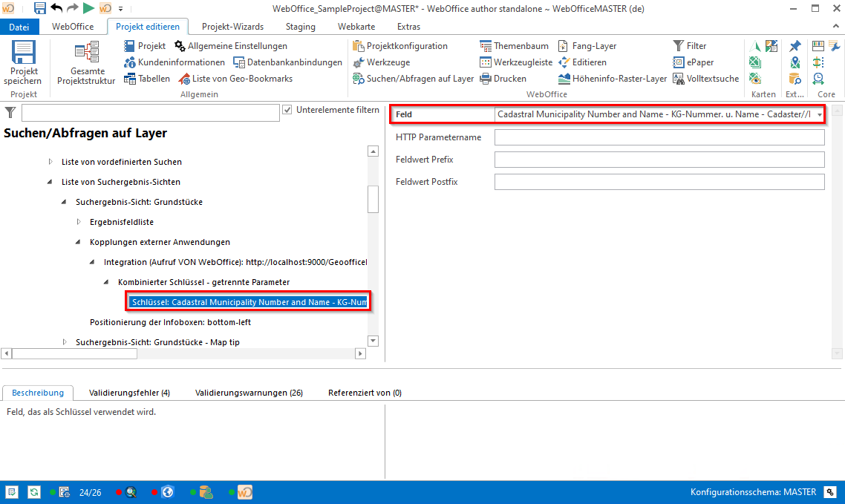This screenshot has height=504, width=845.
Task: Disable the Unterelemente filtern checkbox
Action: pyautogui.click(x=287, y=110)
